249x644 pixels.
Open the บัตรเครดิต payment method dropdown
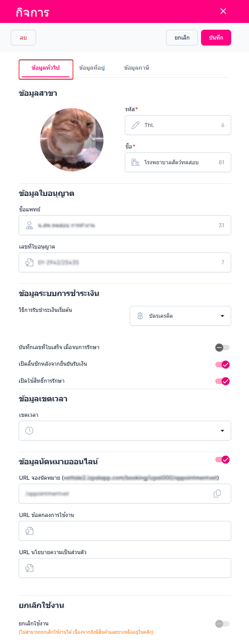(x=222, y=316)
